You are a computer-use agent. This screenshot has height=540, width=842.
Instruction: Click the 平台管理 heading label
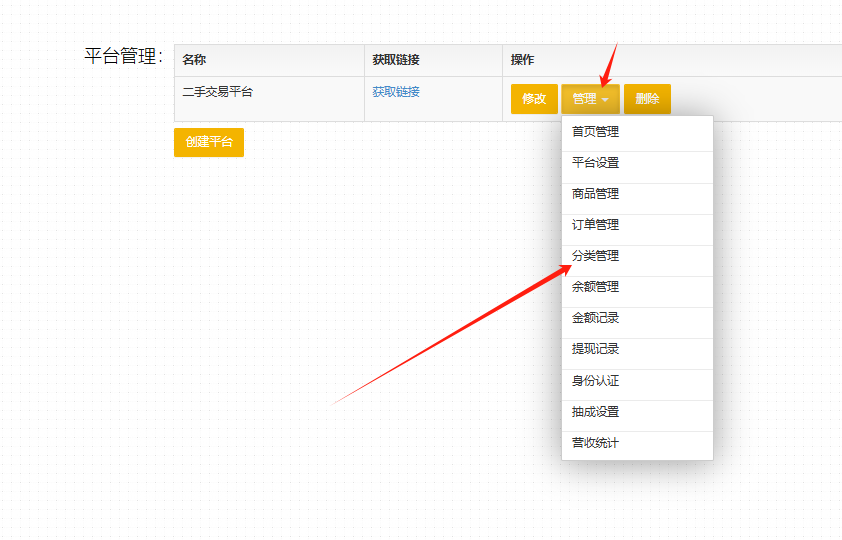(x=124, y=56)
